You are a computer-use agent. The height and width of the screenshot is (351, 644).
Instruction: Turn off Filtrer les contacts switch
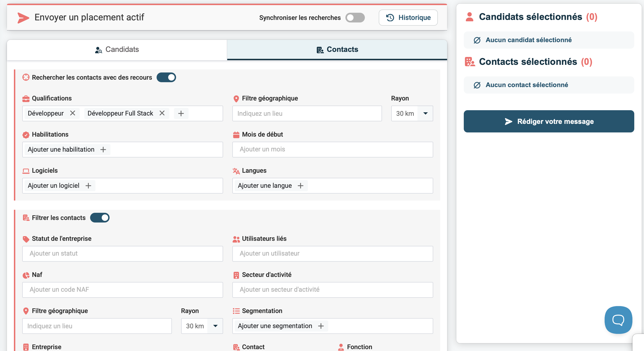tap(100, 218)
